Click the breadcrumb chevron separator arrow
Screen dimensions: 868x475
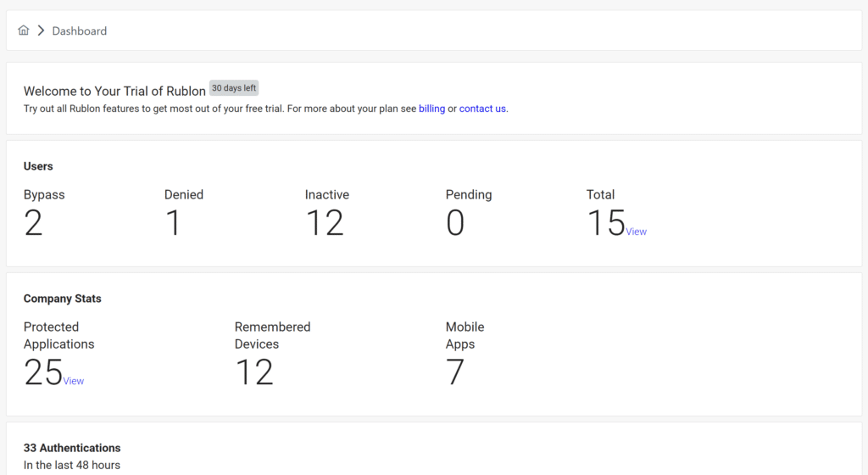[x=41, y=31]
